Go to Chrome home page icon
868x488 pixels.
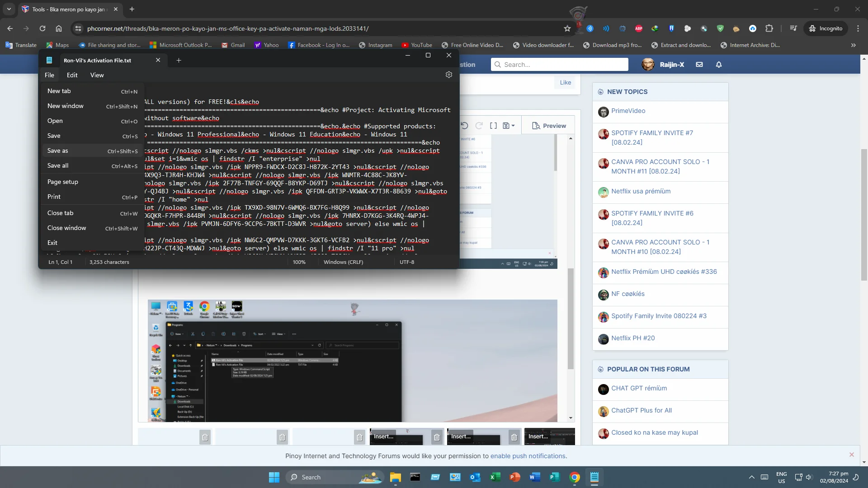coord(59,28)
